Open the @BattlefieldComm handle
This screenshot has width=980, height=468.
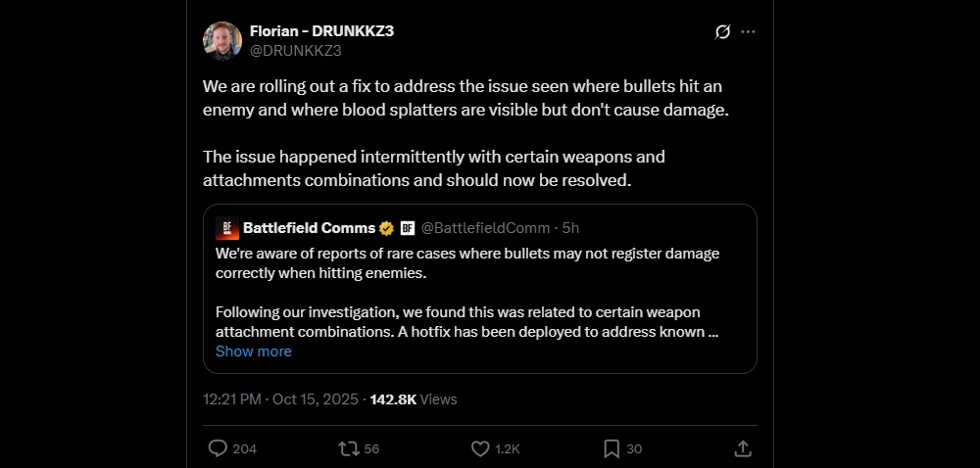(x=483, y=228)
